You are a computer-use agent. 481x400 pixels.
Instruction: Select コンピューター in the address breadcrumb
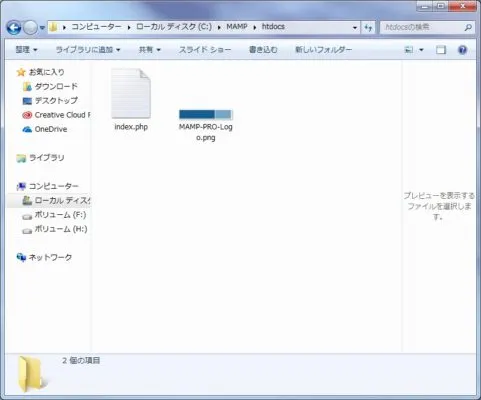tap(97, 27)
